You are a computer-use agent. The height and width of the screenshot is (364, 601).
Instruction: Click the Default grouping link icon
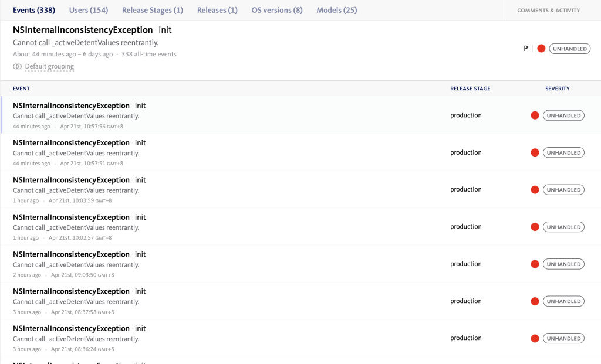[17, 67]
